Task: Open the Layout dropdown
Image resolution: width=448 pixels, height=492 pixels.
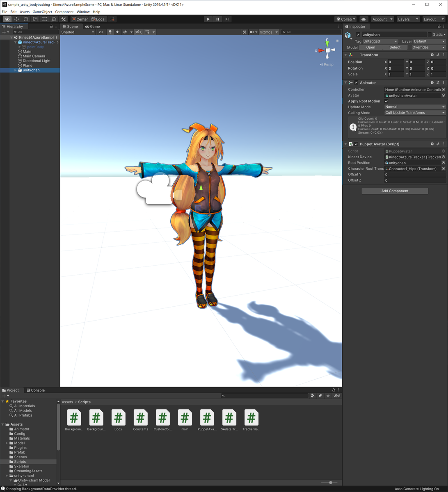Action: pyautogui.click(x=433, y=19)
